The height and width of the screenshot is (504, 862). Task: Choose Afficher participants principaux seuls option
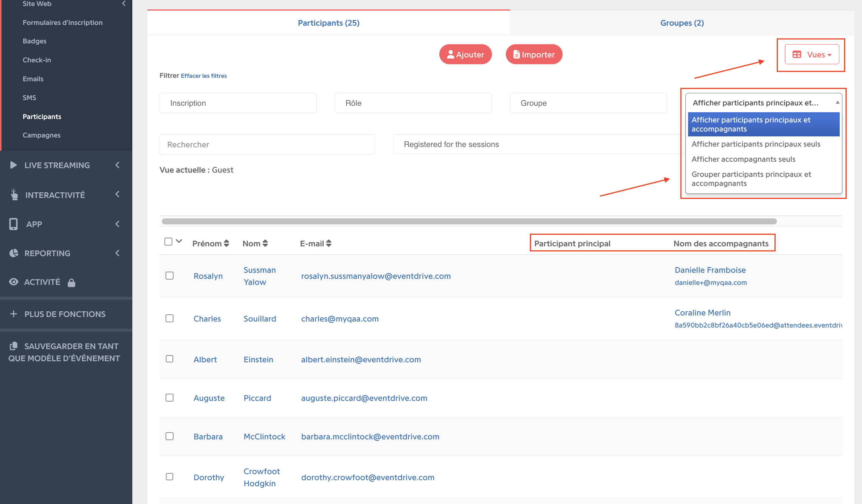pos(763,144)
